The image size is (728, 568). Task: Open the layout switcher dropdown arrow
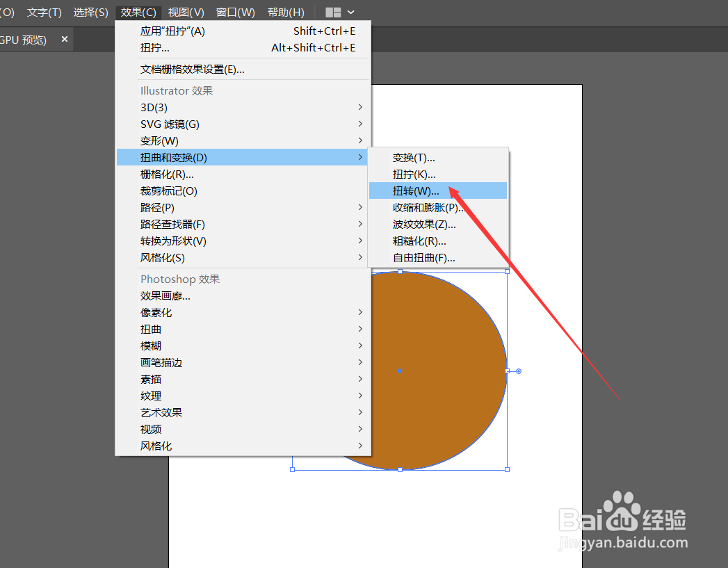tap(351, 13)
